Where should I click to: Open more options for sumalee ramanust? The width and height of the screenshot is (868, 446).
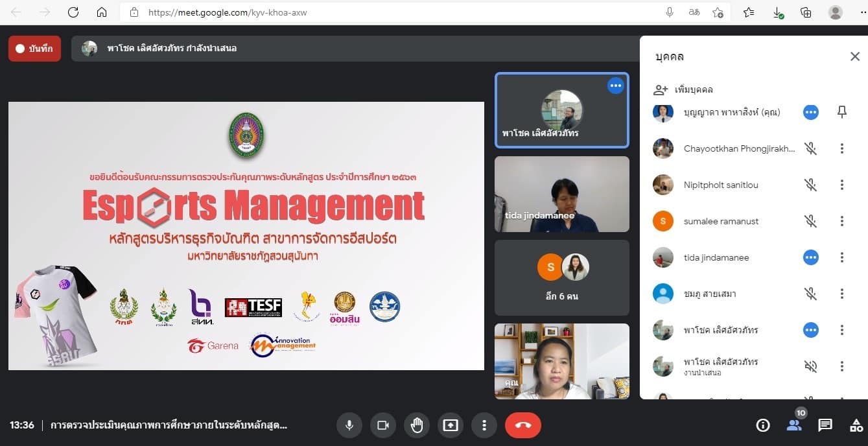pyautogui.click(x=841, y=221)
